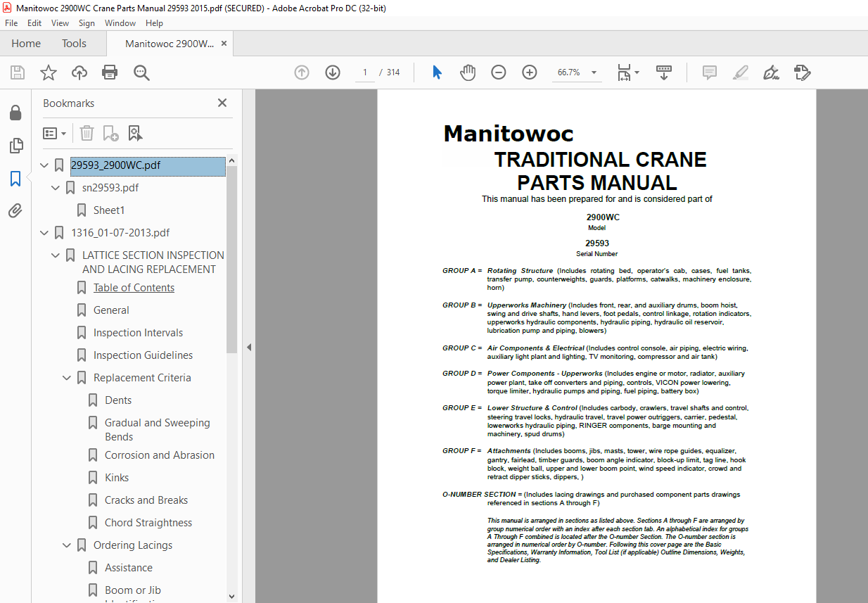Image resolution: width=868 pixels, height=603 pixels.
Task: Switch to the Tools tab
Action: tap(74, 44)
